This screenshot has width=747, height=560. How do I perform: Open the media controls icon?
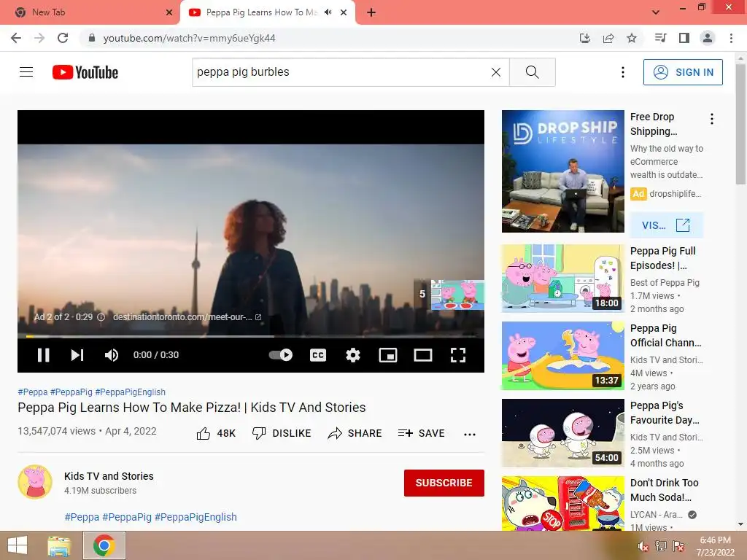pyautogui.click(x=660, y=38)
